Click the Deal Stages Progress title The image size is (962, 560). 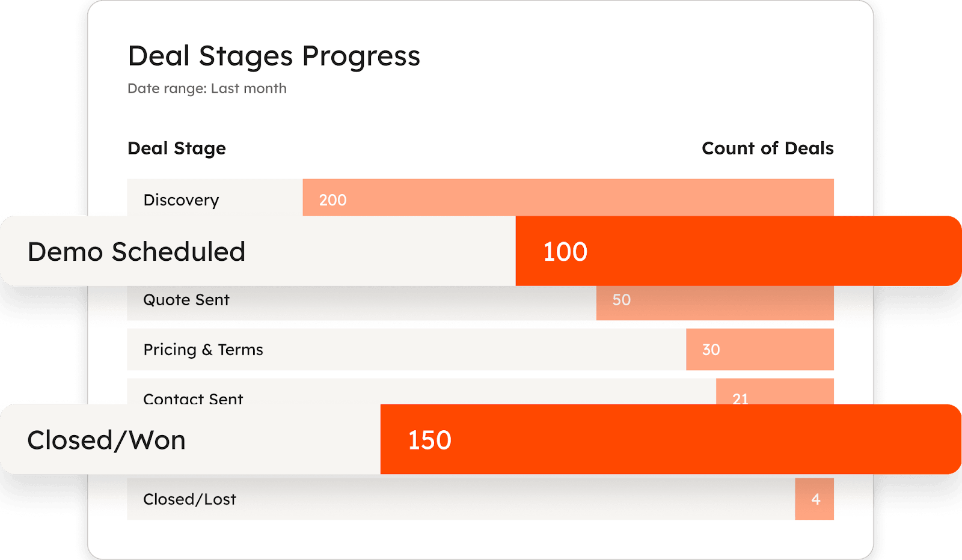(274, 56)
